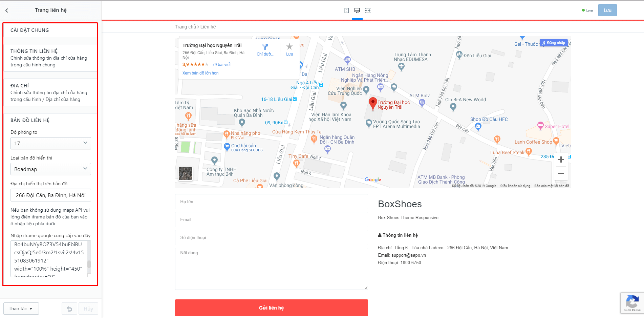Click the Shop Đồ Câu HFC map pin
Viewport: 644px width, 318px height.
(x=478, y=127)
